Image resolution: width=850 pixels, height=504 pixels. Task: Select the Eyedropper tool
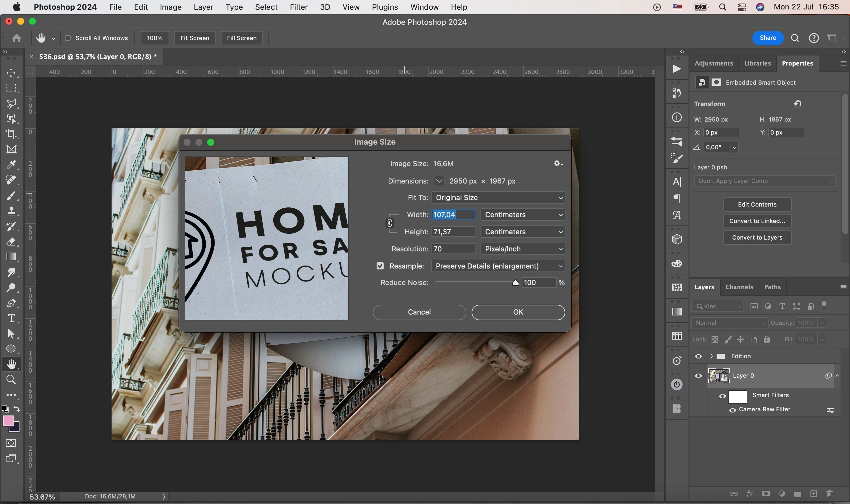pos(11,165)
